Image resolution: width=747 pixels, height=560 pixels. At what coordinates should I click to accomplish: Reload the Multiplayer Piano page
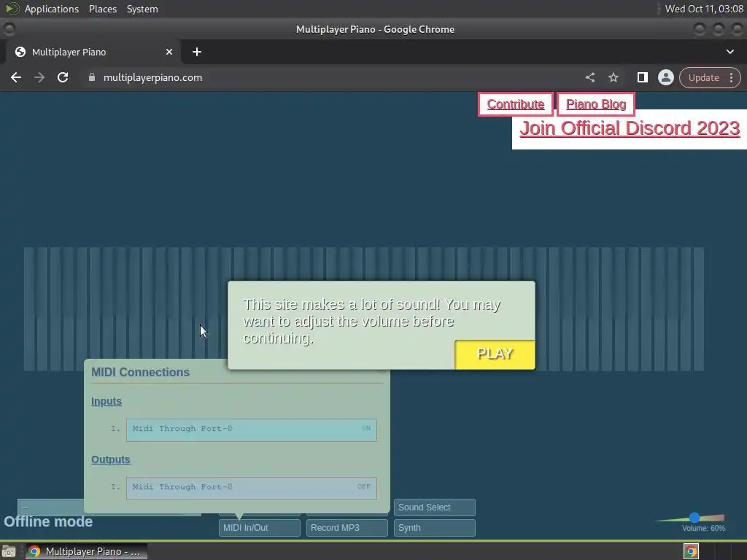tap(63, 77)
